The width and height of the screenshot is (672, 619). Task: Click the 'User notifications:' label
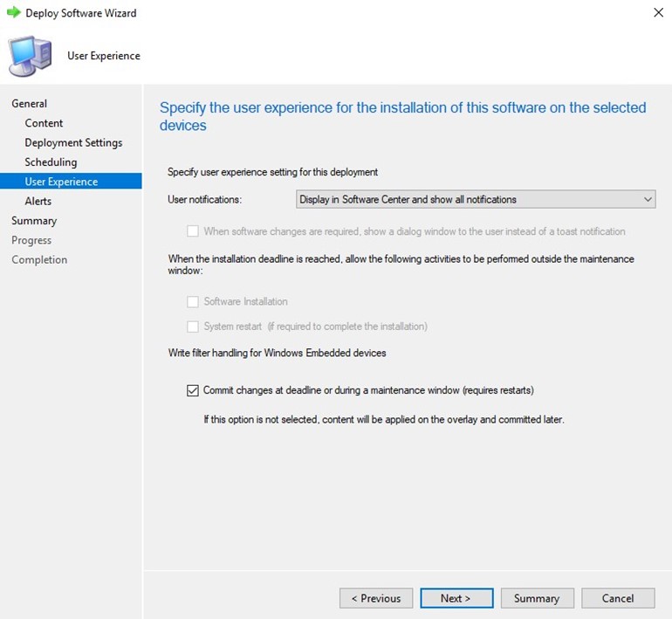[x=204, y=200]
